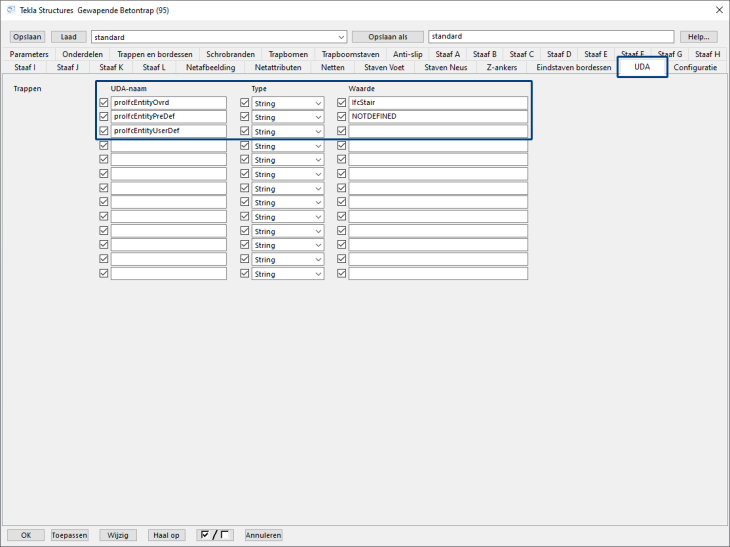Click the Opslaan als button
The height and width of the screenshot is (547, 730).
tap(388, 37)
